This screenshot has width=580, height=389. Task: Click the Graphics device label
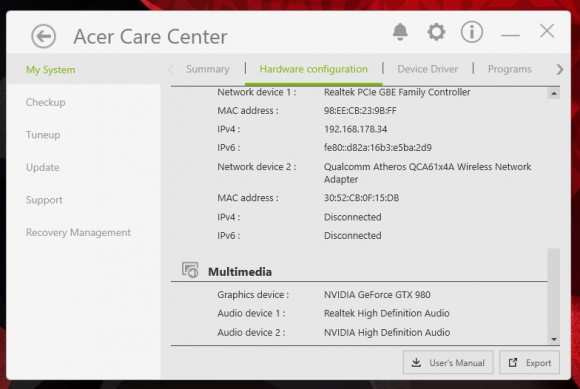pyautogui.click(x=253, y=295)
